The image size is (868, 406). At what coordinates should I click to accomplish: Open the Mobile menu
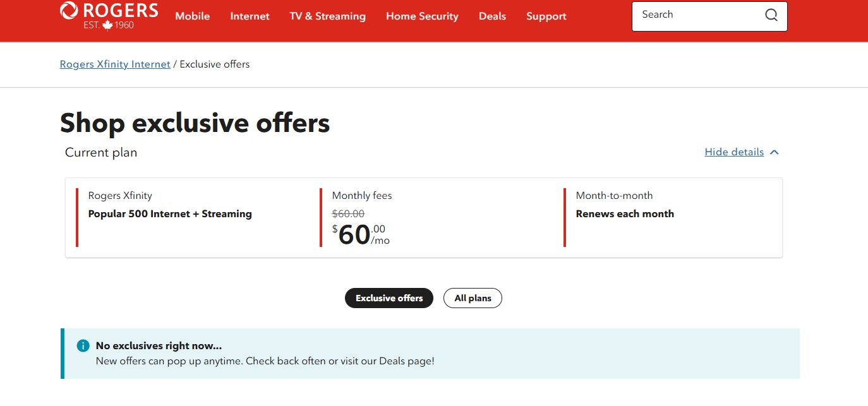coord(192,16)
